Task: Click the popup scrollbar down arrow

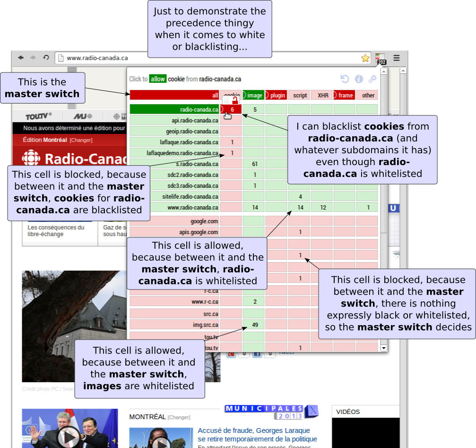Action: pyautogui.click(x=384, y=348)
